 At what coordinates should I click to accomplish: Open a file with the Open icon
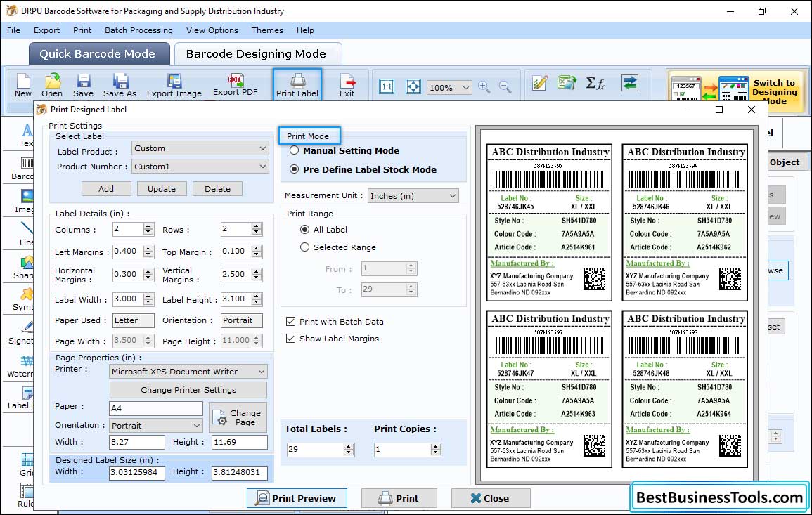tap(52, 86)
